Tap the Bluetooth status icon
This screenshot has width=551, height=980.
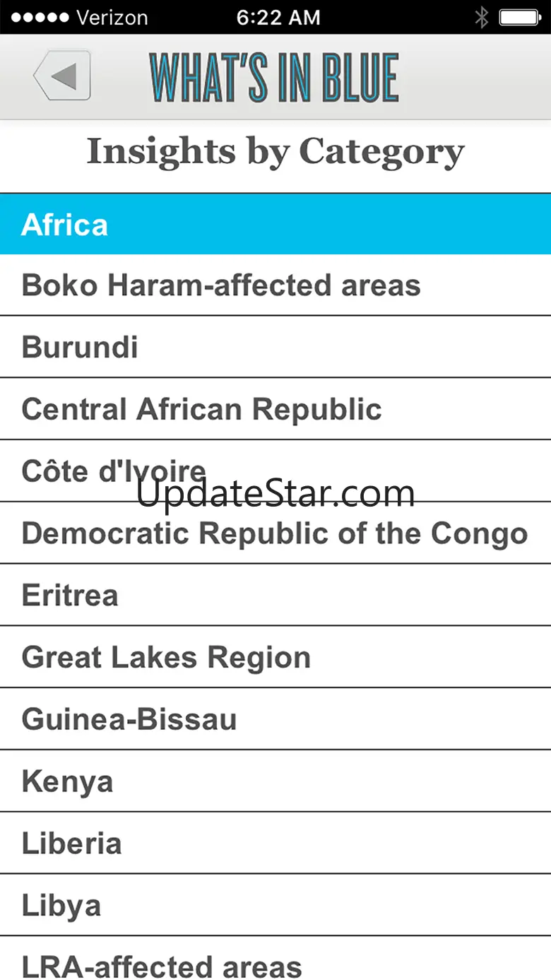[481, 18]
